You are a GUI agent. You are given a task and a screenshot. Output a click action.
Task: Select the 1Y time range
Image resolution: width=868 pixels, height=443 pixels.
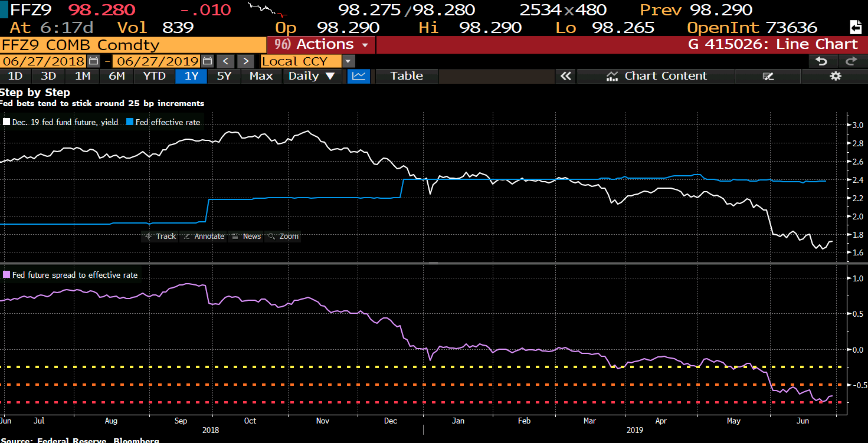(x=191, y=76)
